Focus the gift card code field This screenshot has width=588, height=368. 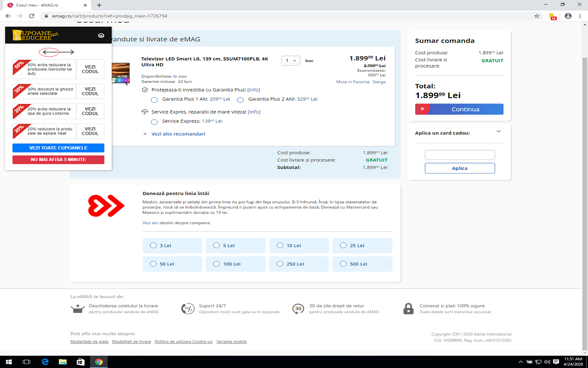tap(460, 155)
